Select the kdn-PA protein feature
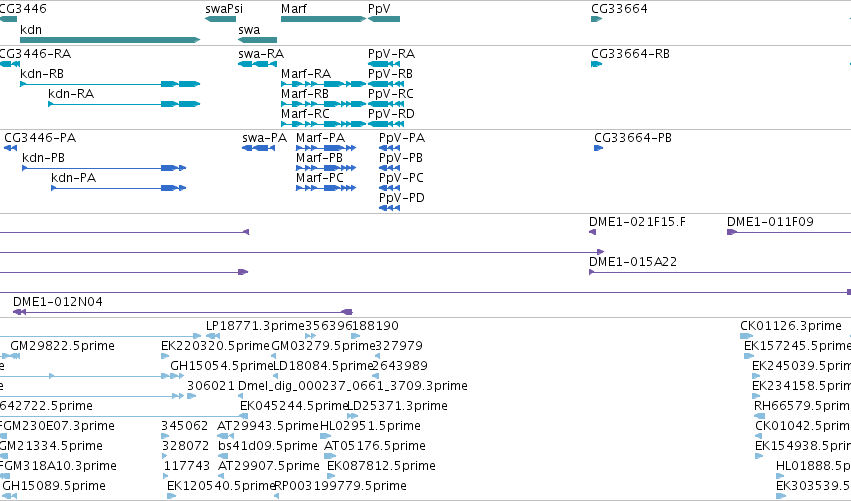The width and height of the screenshot is (851, 501). [118, 188]
